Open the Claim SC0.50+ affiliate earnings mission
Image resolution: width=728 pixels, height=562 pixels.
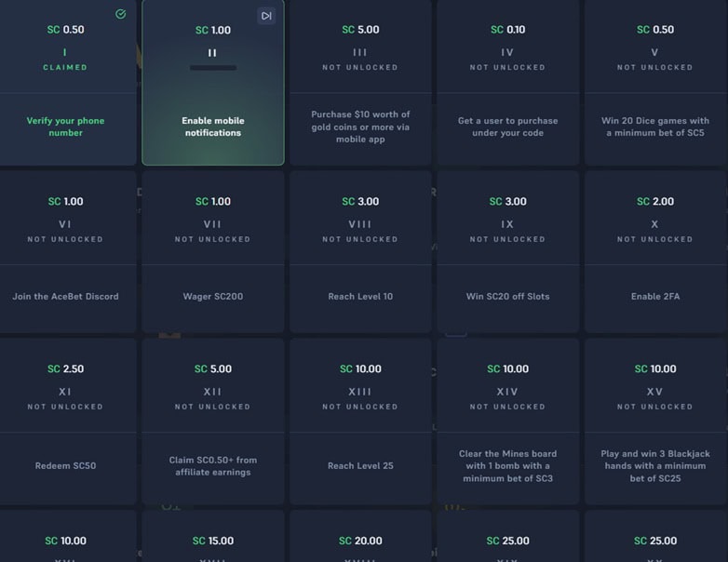213,421
